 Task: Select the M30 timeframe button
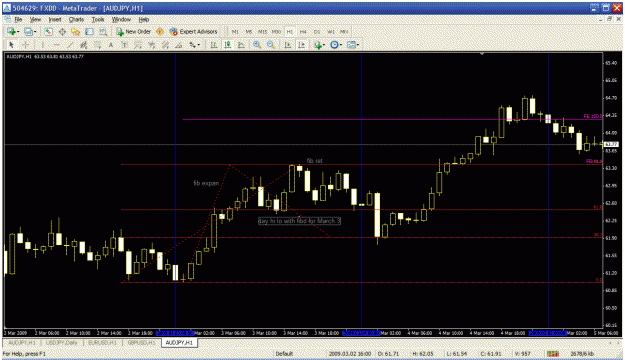point(276,31)
